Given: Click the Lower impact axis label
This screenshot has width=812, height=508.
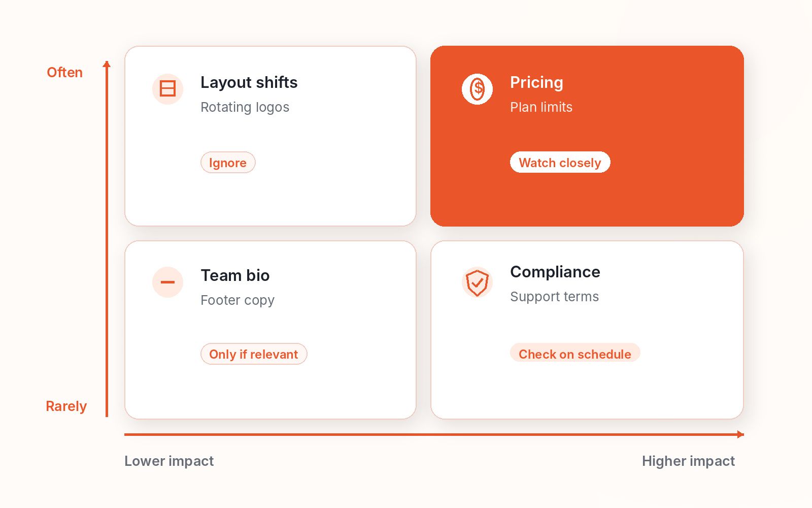Looking at the screenshot, I should (169, 461).
